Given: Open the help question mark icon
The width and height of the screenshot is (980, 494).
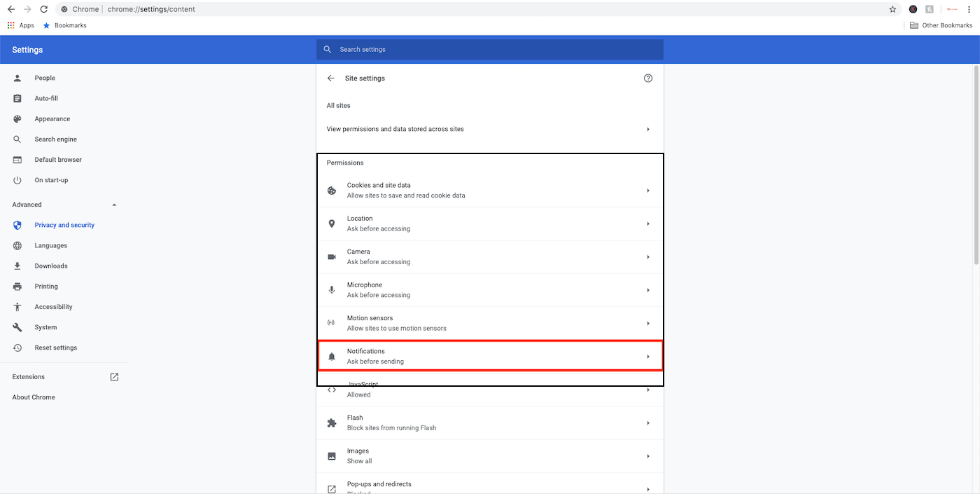Looking at the screenshot, I should click(x=647, y=78).
